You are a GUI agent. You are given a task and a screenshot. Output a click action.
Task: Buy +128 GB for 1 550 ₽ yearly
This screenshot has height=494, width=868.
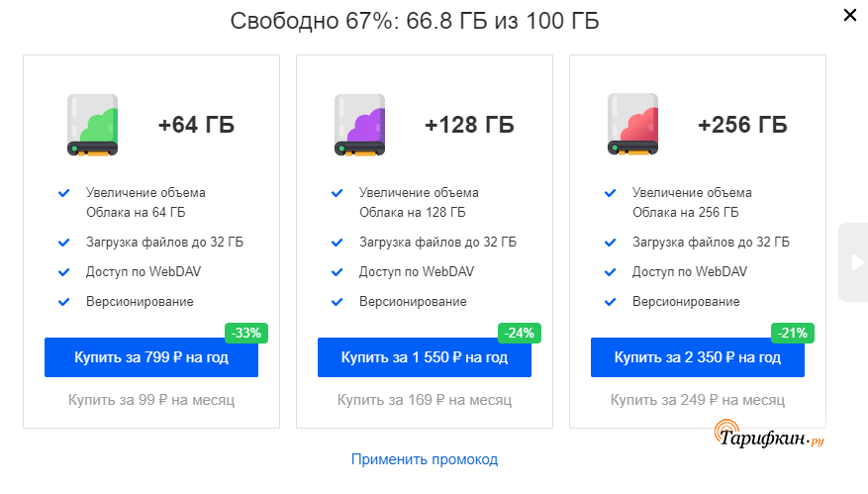425,357
